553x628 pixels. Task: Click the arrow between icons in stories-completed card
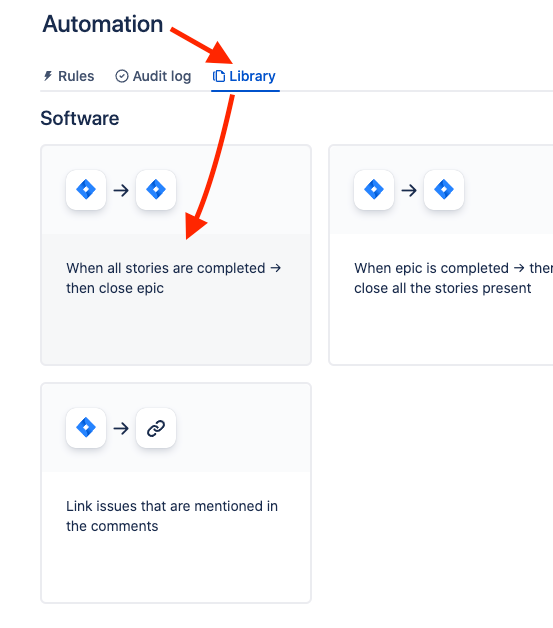(x=121, y=190)
